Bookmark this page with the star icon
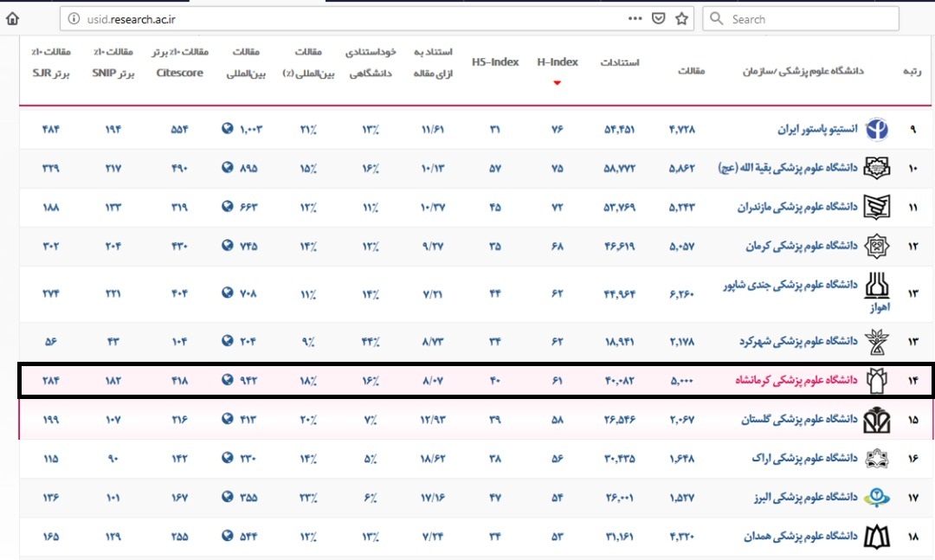Screen dimensions: 935x560 [682, 18]
